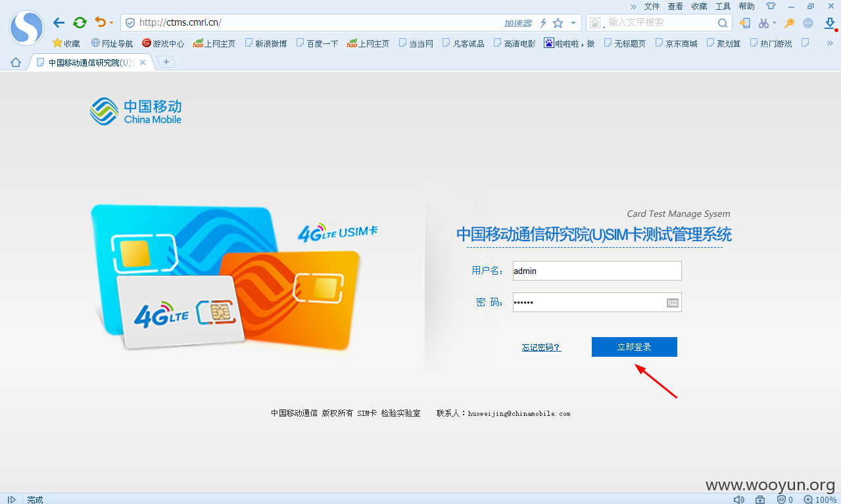The width and height of the screenshot is (841, 504).
Task: Close the 中国移动通信研究院 tab
Action: (x=143, y=62)
